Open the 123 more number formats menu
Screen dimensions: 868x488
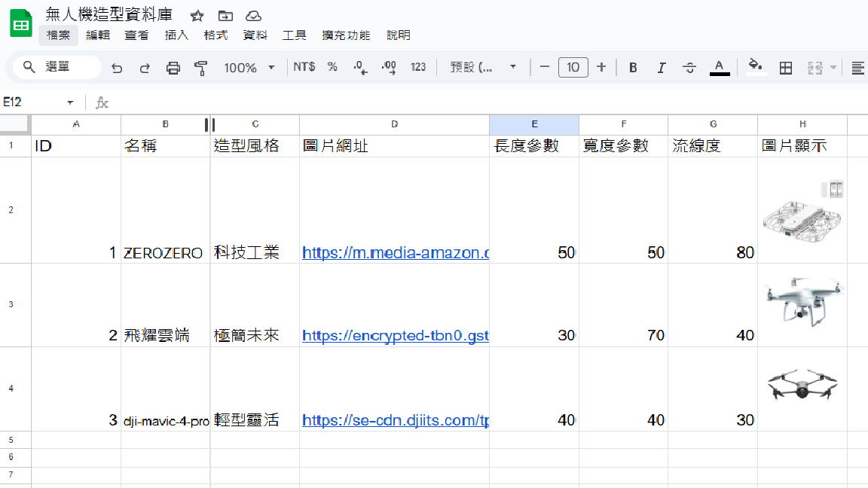418,67
